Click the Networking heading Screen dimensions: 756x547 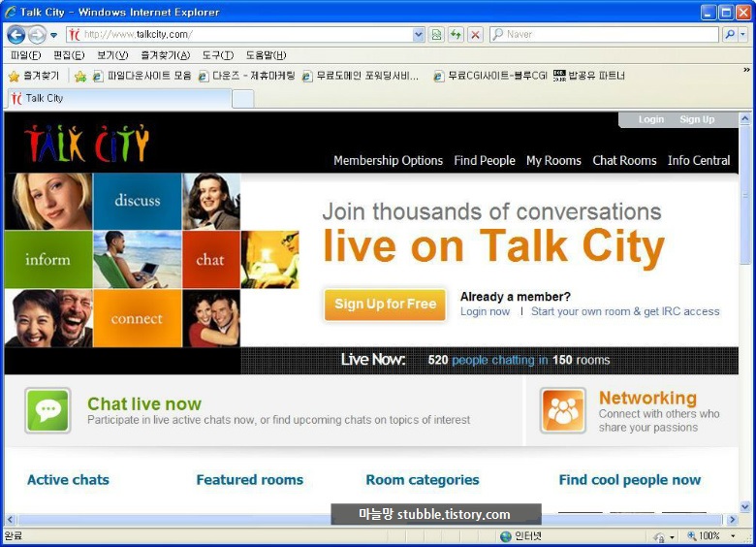point(647,398)
